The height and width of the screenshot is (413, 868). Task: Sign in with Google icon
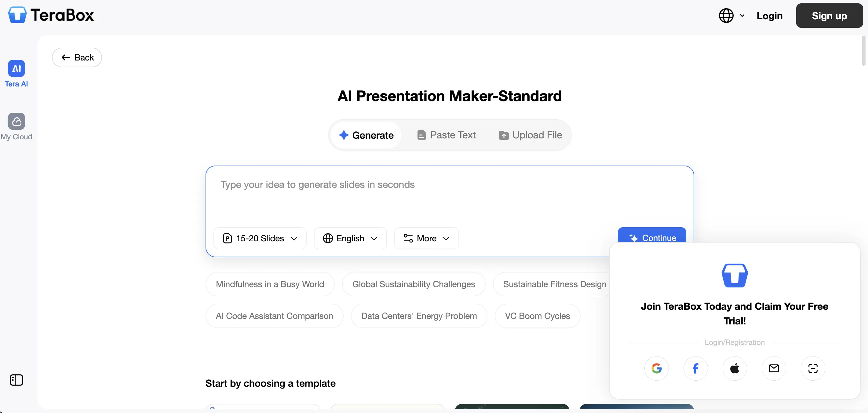656,368
